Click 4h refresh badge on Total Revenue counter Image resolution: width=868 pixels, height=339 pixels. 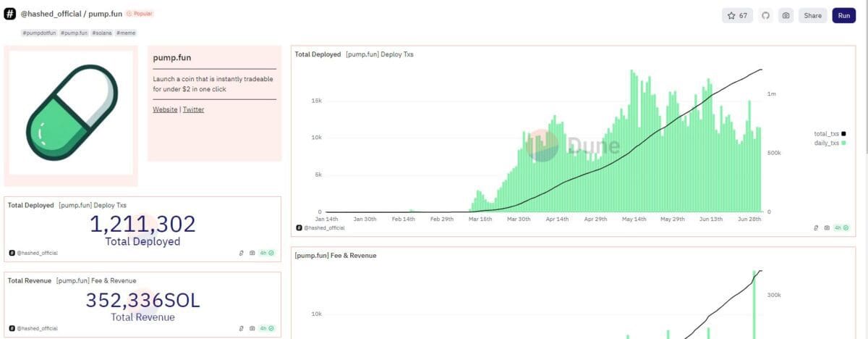(x=268, y=328)
